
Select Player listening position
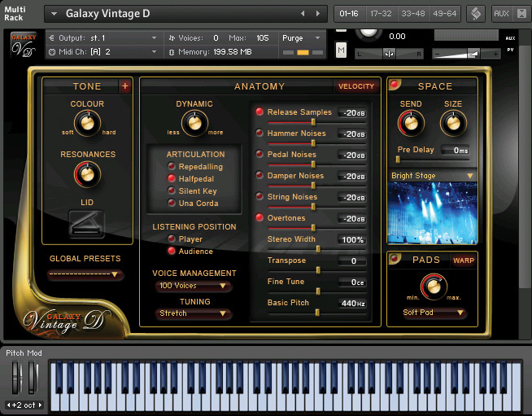(172, 239)
